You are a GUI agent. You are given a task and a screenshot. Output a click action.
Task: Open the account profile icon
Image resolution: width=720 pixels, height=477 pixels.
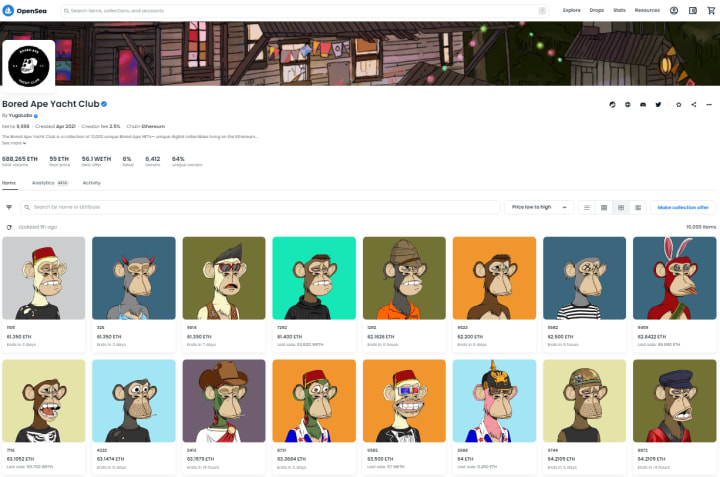(674, 10)
